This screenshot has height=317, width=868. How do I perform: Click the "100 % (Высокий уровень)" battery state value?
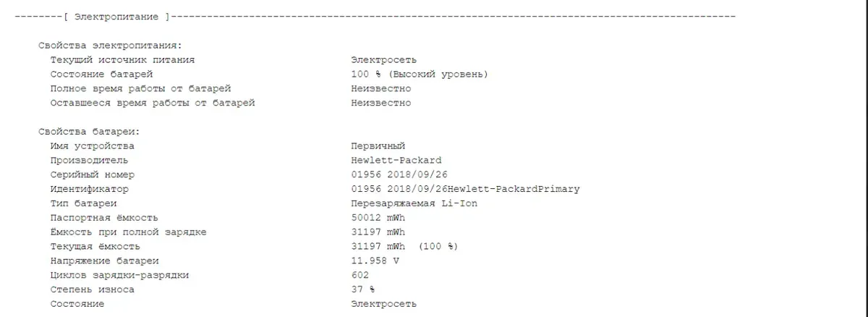coord(420,74)
